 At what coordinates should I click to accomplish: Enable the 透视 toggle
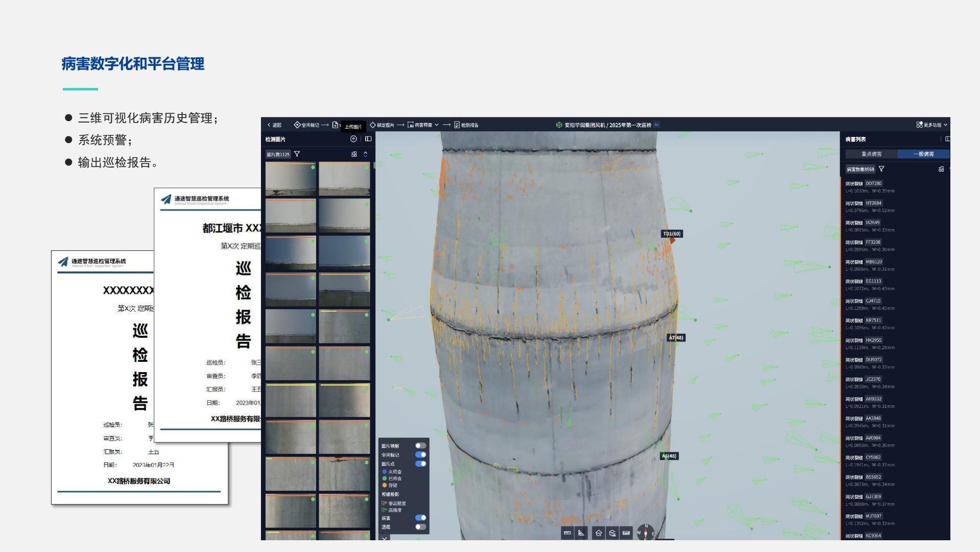click(420, 527)
